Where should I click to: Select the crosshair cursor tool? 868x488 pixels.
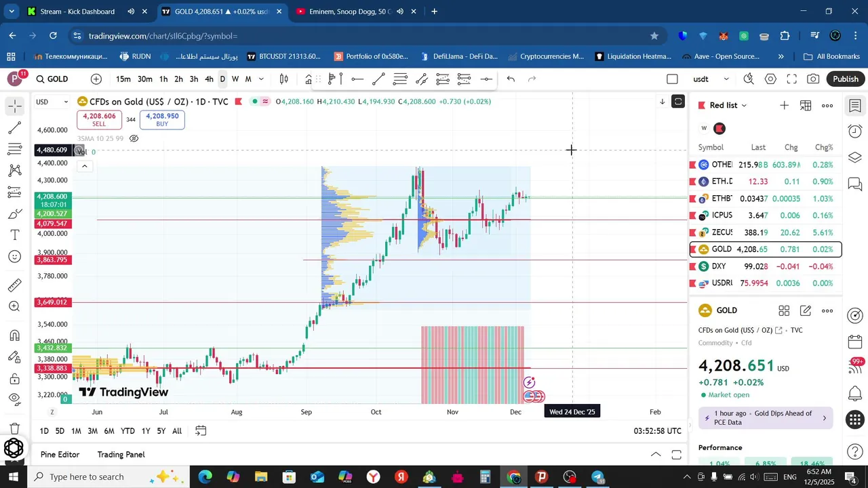[x=15, y=106]
